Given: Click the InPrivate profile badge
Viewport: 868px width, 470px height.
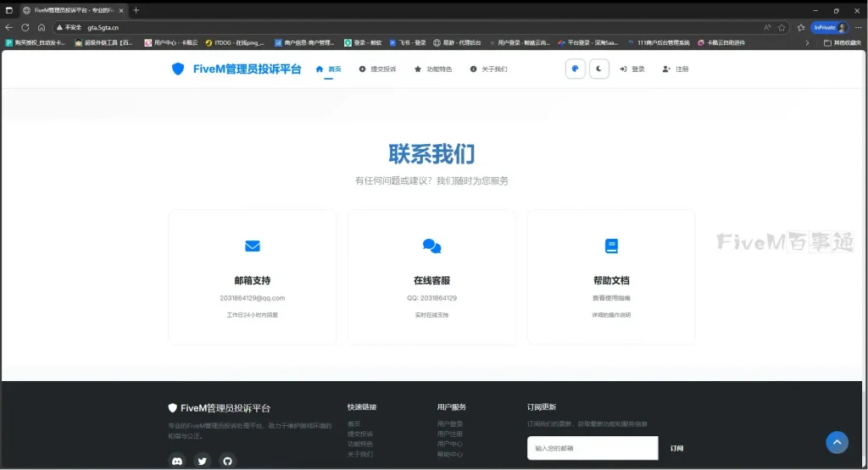Looking at the screenshot, I should pos(829,27).
